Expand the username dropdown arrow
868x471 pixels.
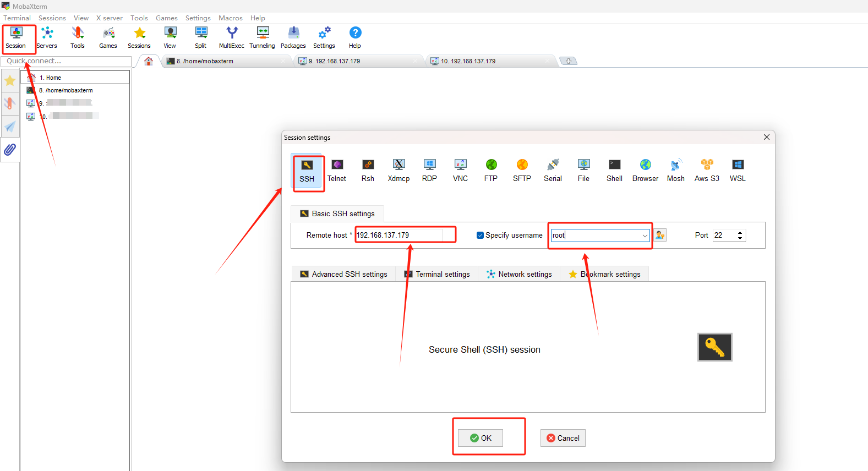click(x=645, y=235)
